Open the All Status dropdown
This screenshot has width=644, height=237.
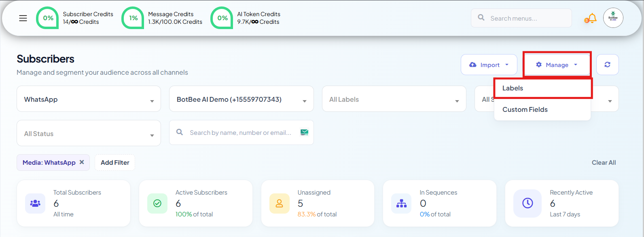click(89, 133)
